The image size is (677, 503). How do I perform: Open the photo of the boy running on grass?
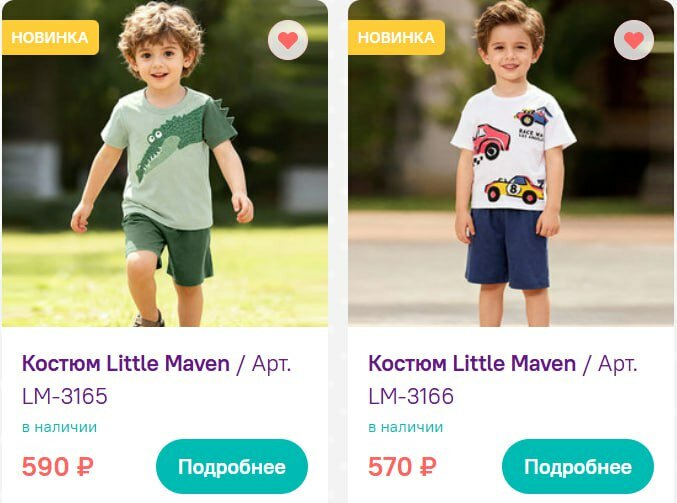[x=165, y=163]
